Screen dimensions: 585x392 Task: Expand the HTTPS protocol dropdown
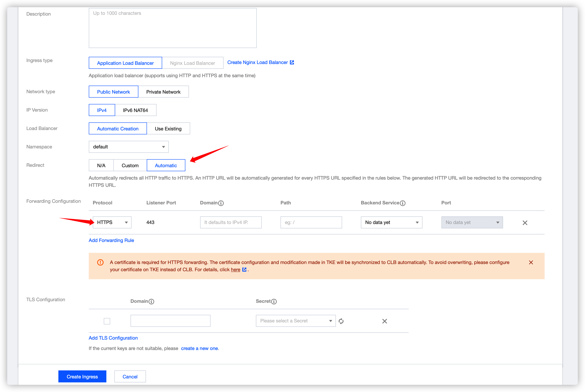(x=112, y=222)
